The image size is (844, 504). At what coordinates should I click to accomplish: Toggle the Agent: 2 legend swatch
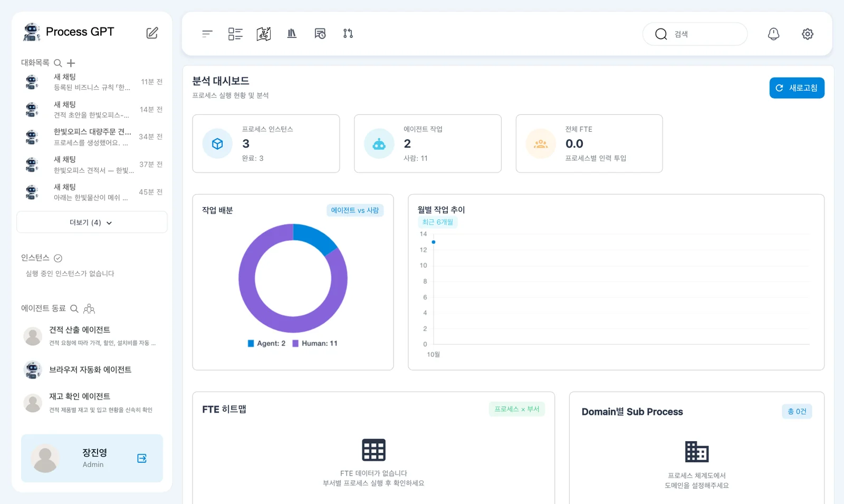coord(251,343)
